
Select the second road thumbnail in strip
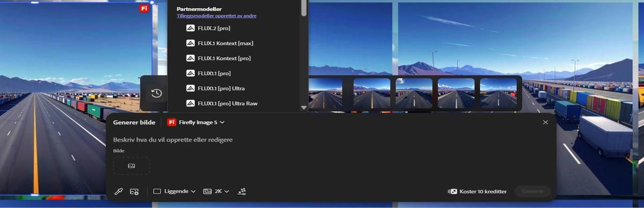(372, 93)
